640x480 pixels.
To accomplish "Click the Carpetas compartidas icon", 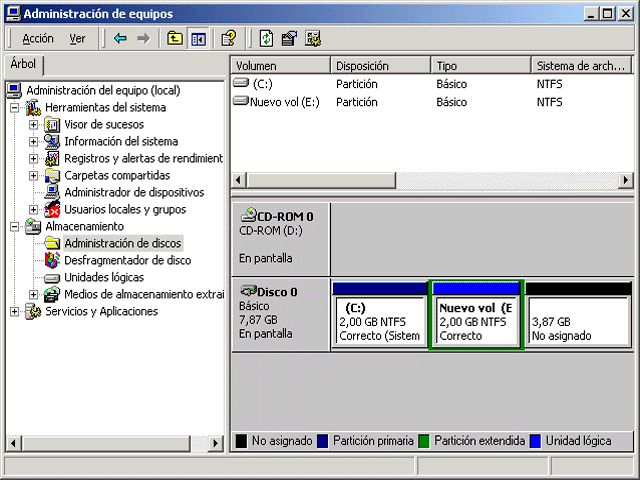I will (x=52, y=176).
